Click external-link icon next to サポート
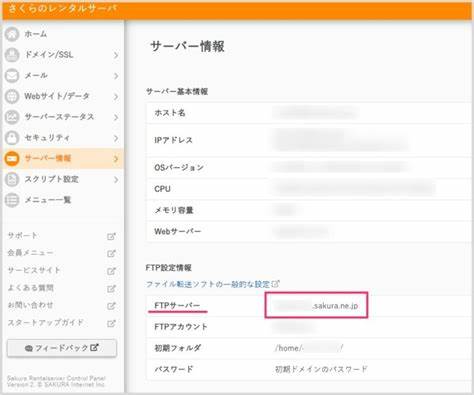Viewport: 474px width, 395px height. coord(111,236)
